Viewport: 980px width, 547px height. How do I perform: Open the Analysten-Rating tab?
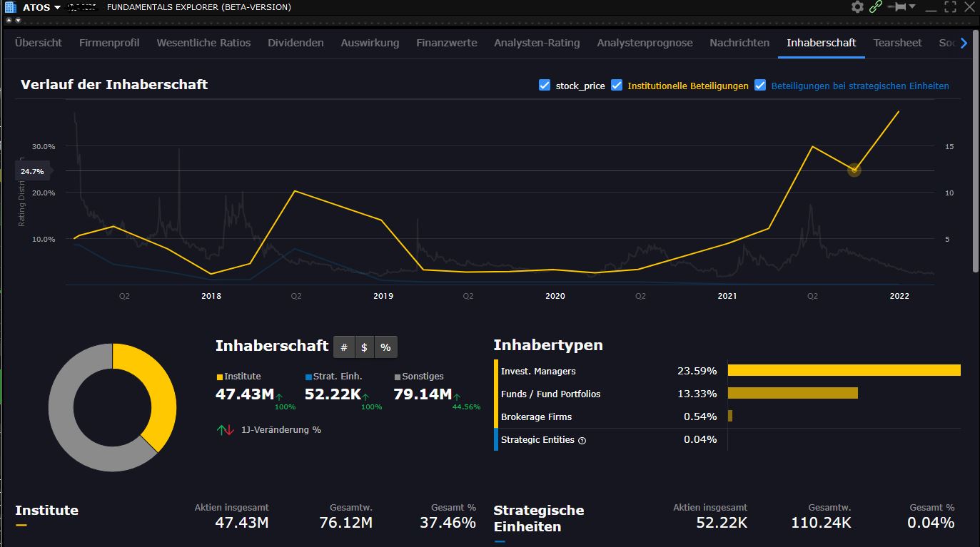coord(537,43)
